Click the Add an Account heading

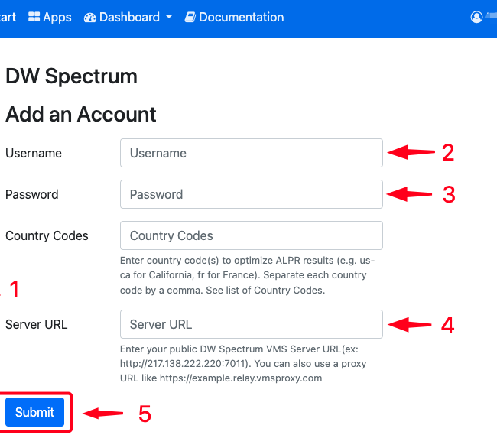(81, 114)
